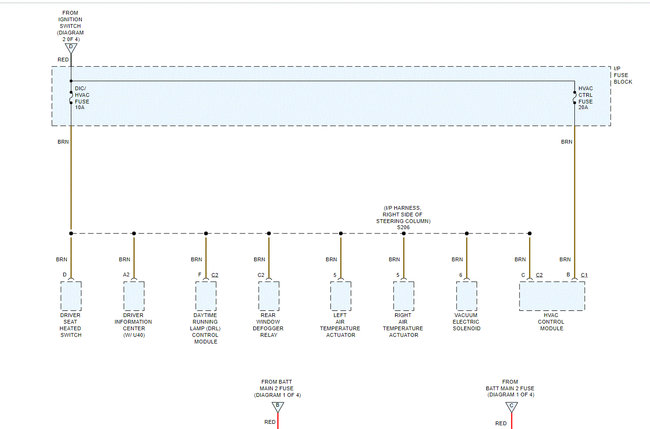The height and width of the screenshot is (429, 650).
Task: Select the Rear Window Defogger Relay component box
Action: point(269,296)
